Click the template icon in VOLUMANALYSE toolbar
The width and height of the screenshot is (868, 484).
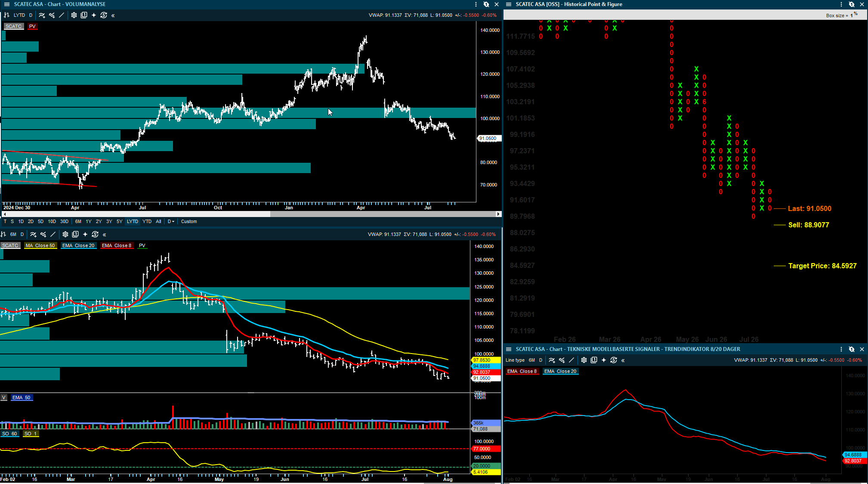[x=84, y=15]
